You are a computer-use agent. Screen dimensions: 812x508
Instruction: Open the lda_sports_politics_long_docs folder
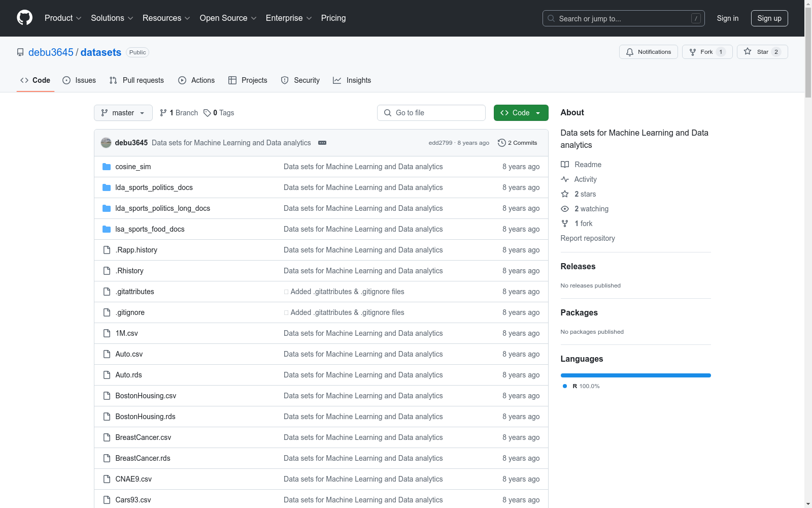point(163,208)
